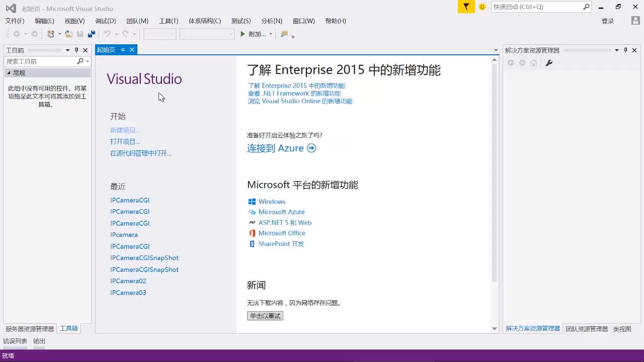Undo with the toolbar undo arrow

click(x=107, y=34)
